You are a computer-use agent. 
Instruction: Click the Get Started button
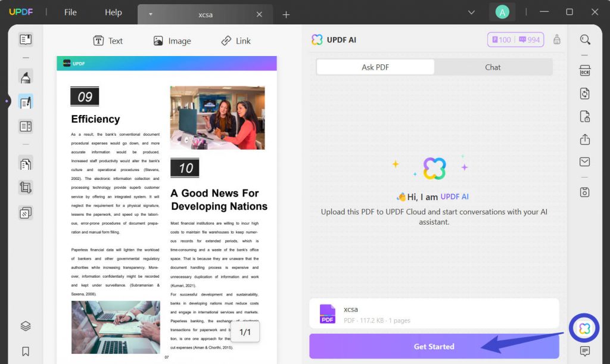tap(434, 346)
